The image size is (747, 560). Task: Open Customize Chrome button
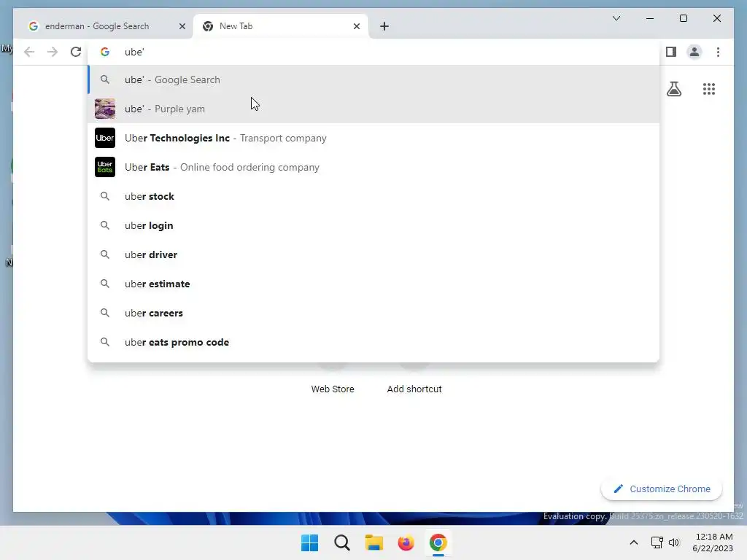click(x=661, y=489)
